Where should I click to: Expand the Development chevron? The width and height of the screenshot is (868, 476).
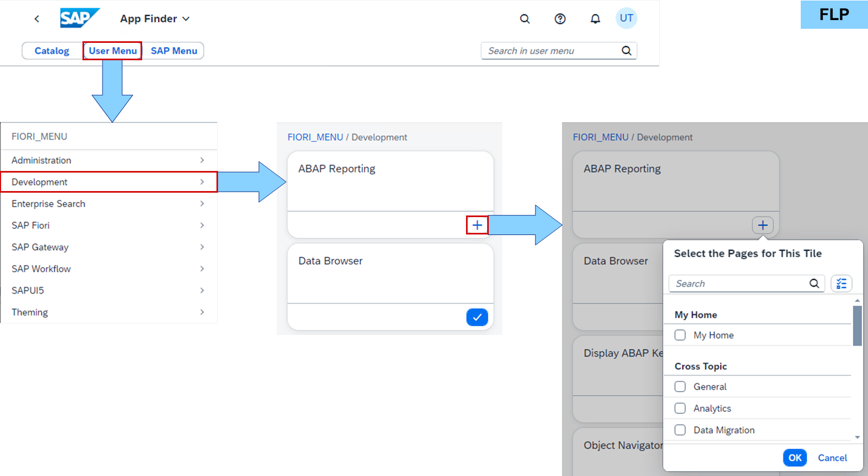coord(202,182)
